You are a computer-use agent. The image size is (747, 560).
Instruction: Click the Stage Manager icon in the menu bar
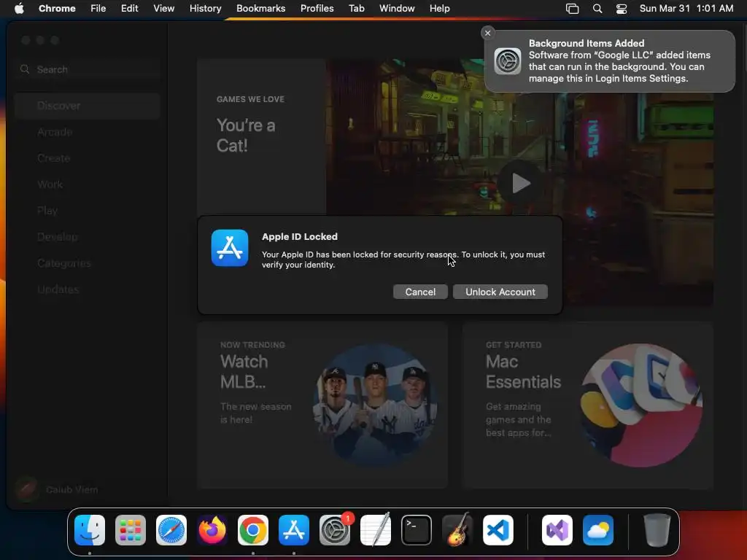[x=572, y=9]
